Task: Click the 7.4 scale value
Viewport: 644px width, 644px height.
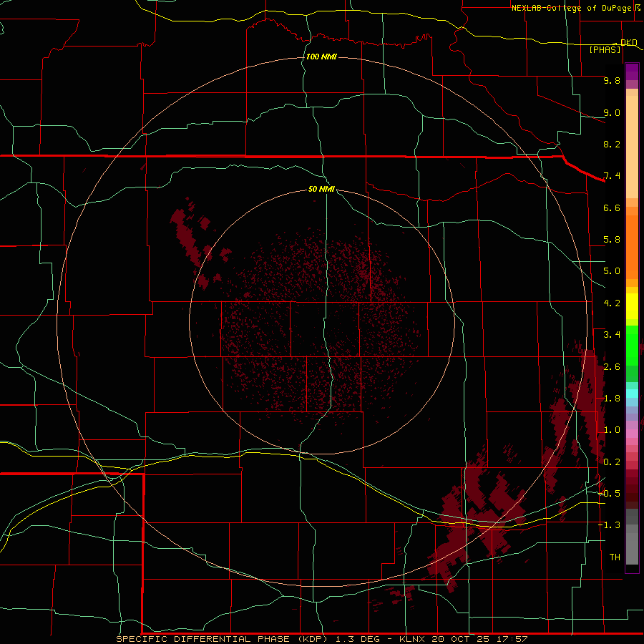Action: click(x=612, y=176)
